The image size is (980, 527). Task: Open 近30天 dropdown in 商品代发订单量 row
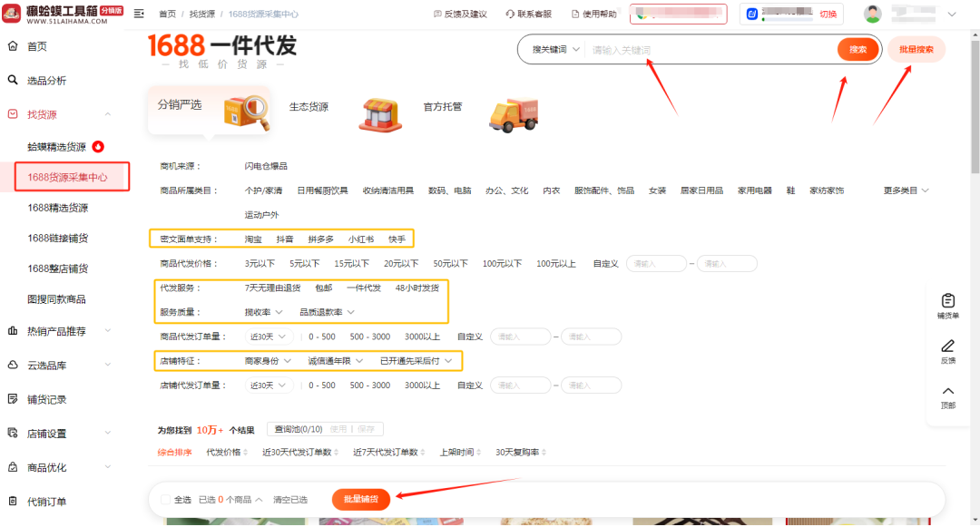tap(268, 337)
